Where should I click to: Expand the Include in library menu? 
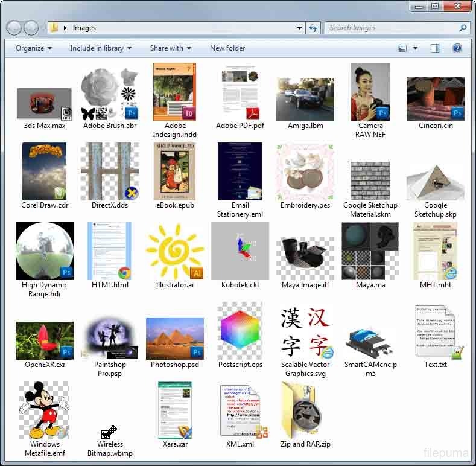point(101,48)
